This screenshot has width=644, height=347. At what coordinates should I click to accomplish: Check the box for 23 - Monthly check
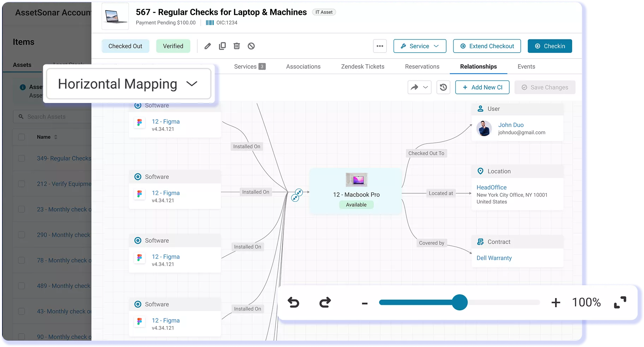[22, 209]
